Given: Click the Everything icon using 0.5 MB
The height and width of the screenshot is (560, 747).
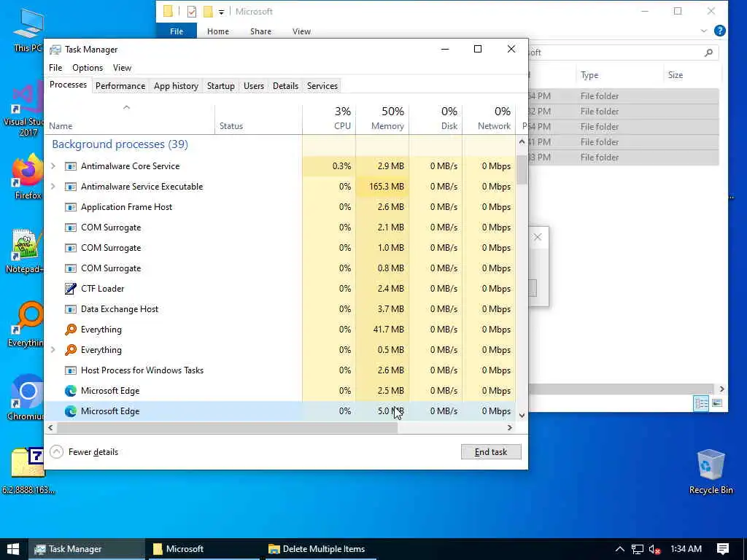Looking at the screenshot, I should point(71,350).
